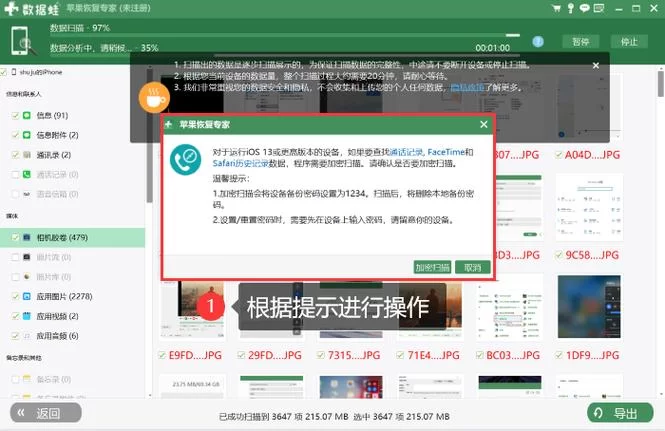The width and height of the screenshot is (665, 431).
Task: Click the 信息附件 attachment icon
Action: click(27, 135)
